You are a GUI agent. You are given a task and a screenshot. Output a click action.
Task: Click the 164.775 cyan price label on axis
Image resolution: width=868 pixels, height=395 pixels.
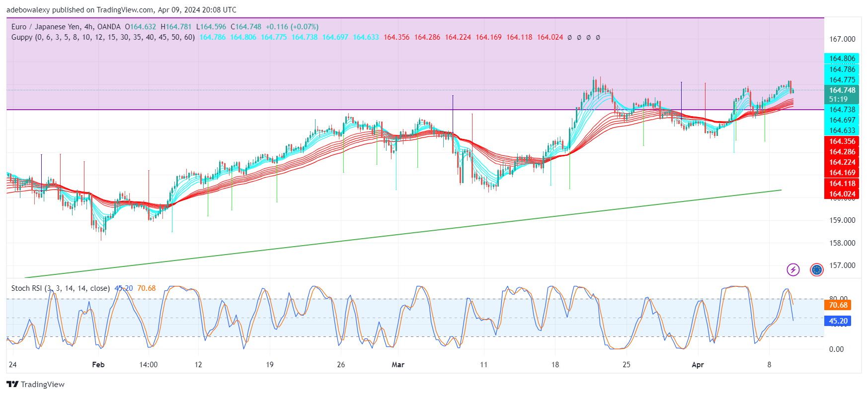(x=842, y=79)
